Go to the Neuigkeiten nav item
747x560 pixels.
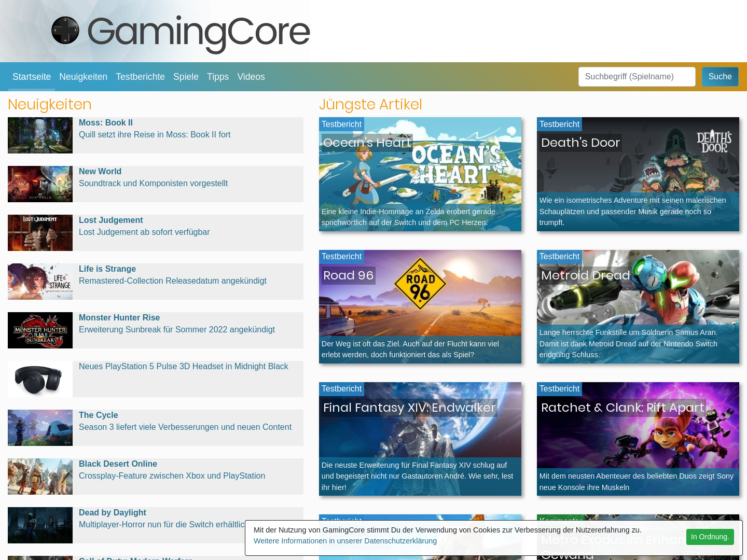tap(83, 77)
